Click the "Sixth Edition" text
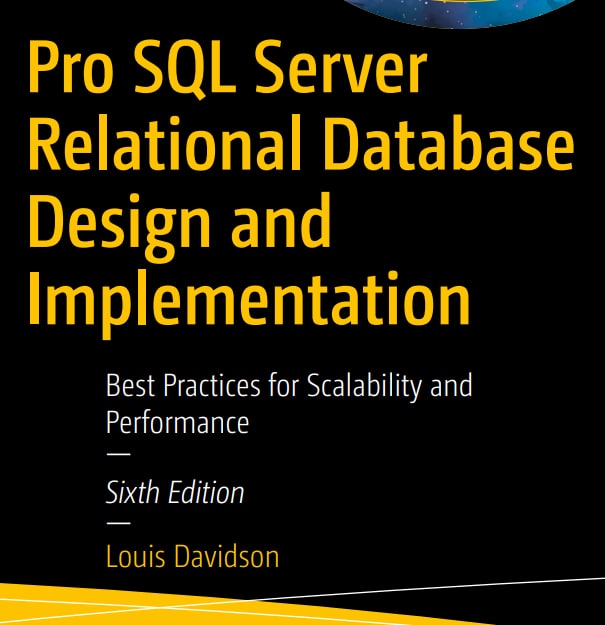Screen dimensions: 605x625 [x=175, y=493]
